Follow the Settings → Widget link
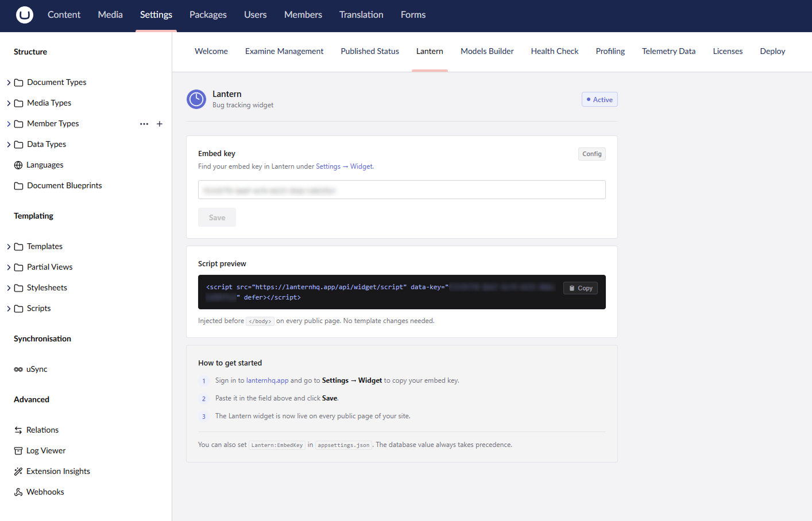 pos(344,167)
